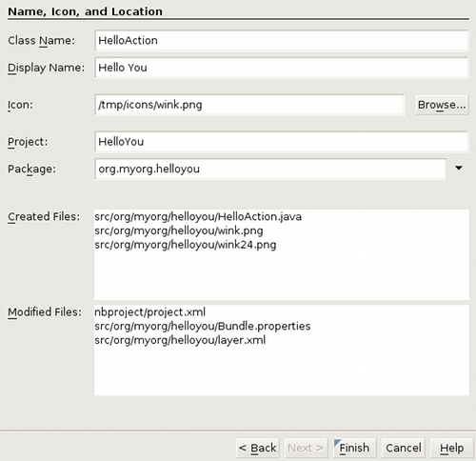Select HelloAction.java in Created Files
The width and height of the screenshot is (476, 461).
(x=198, y=217)
